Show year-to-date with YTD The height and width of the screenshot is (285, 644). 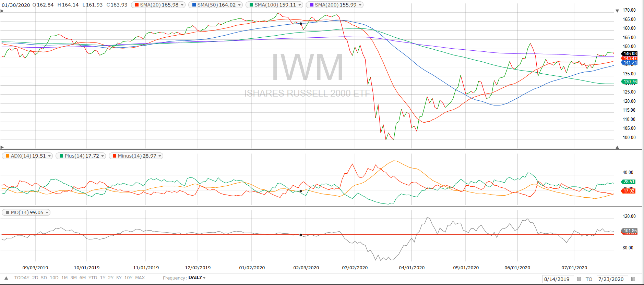click(x=93, y=278)
